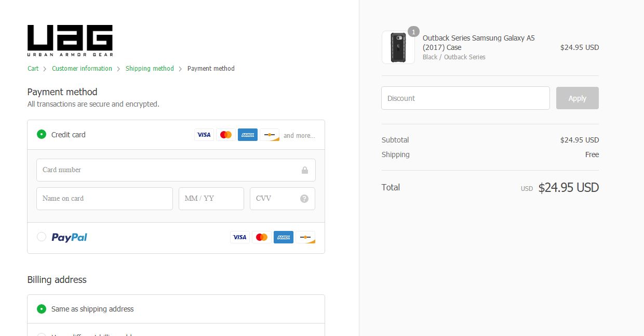Click the Discount code field
644x336 pixels.
tap(465, 98)
